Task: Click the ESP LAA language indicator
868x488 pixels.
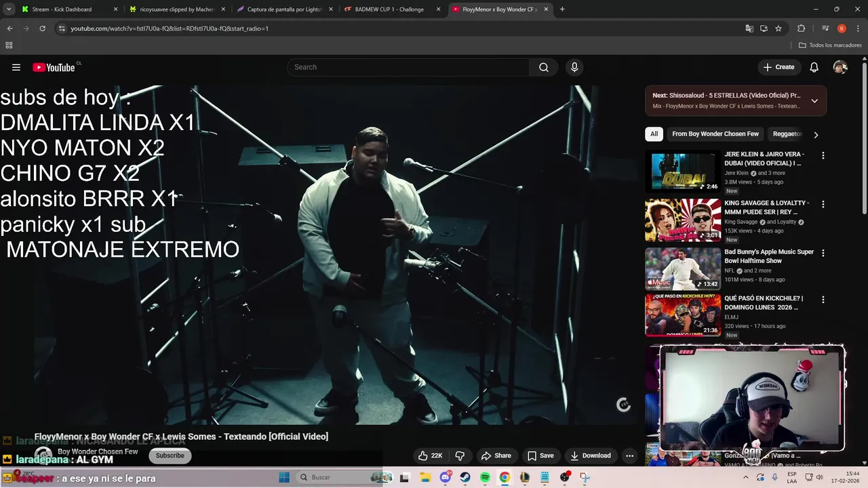Action: (791, 477)
